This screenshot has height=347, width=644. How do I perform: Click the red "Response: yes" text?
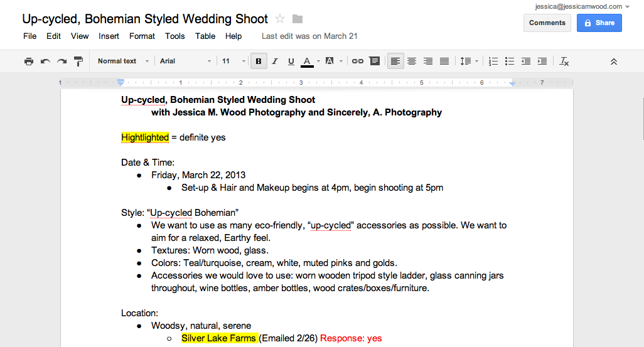[x=351, y=338]
